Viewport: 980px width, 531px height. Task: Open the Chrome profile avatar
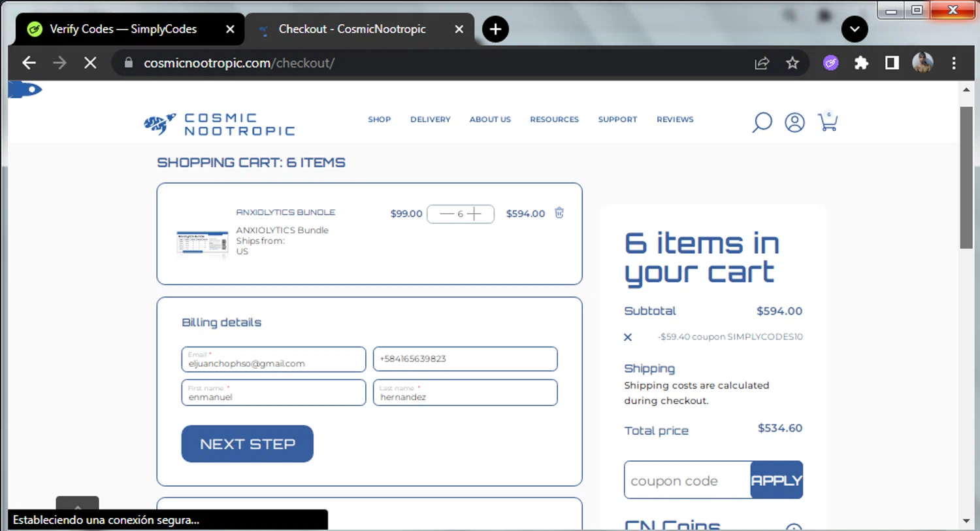pos(923,63)
